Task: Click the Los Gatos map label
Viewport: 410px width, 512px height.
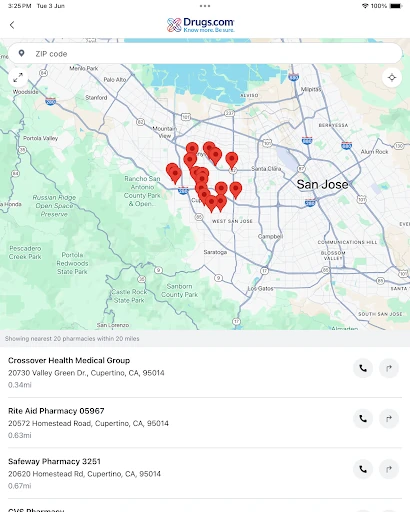Action: coord(260,288)
